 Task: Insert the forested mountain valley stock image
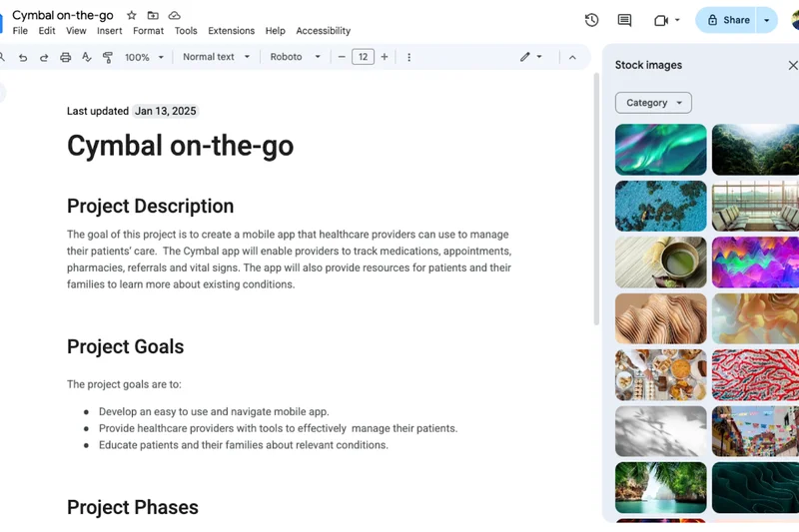click(x=755, y=150)
